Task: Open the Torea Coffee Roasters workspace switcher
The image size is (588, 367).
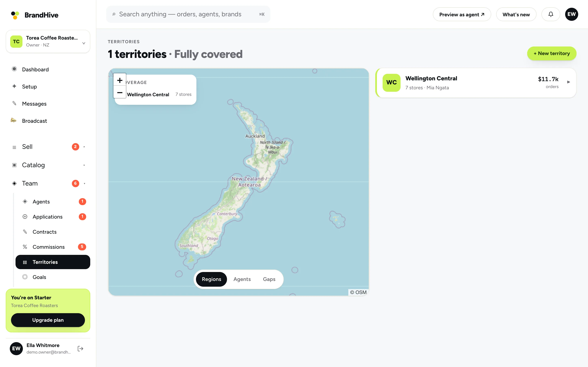Action: 48,42
